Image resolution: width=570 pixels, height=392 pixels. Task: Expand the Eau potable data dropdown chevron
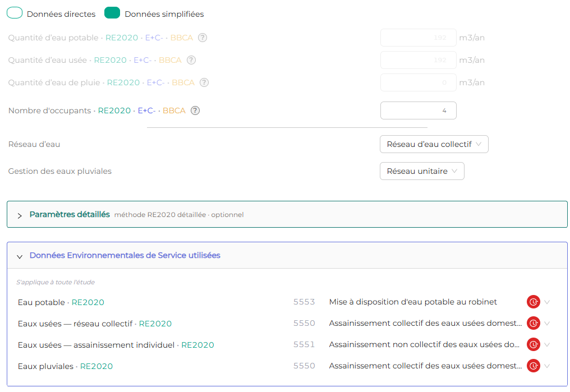point(547,302)
